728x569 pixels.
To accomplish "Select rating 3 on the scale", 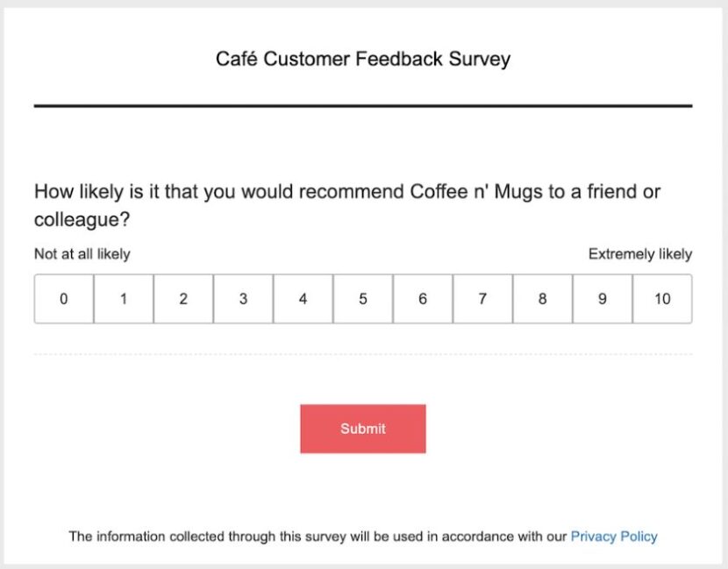I will click(x=243, y=298).
